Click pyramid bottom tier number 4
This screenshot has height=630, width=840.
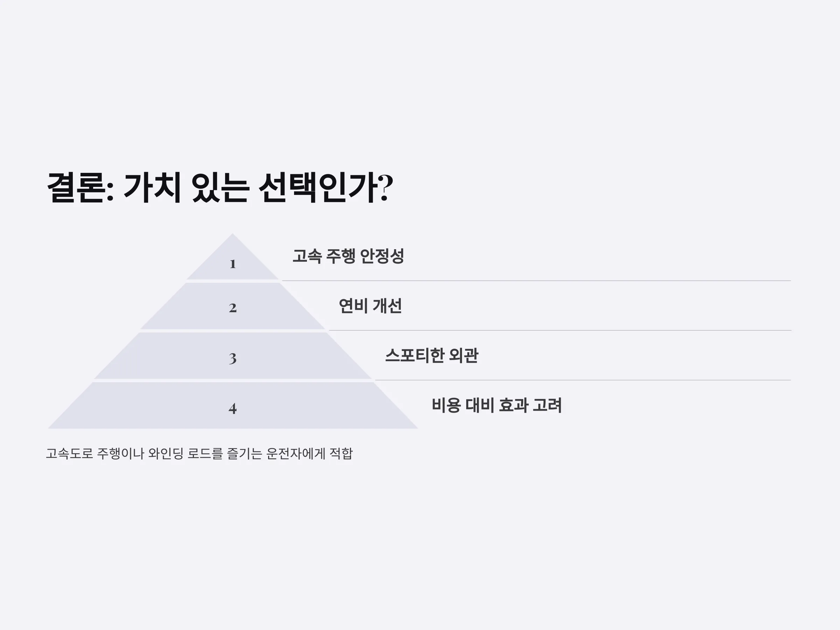tap(233, 408)
